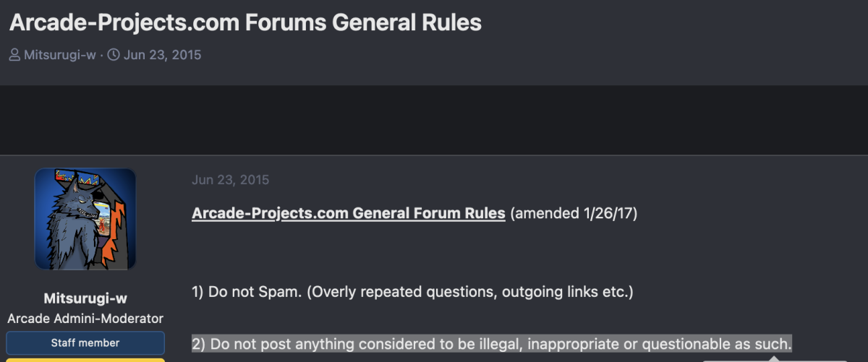Open the underlined General Forum Rules heading
Screen dimensions: 868x362
349,214
